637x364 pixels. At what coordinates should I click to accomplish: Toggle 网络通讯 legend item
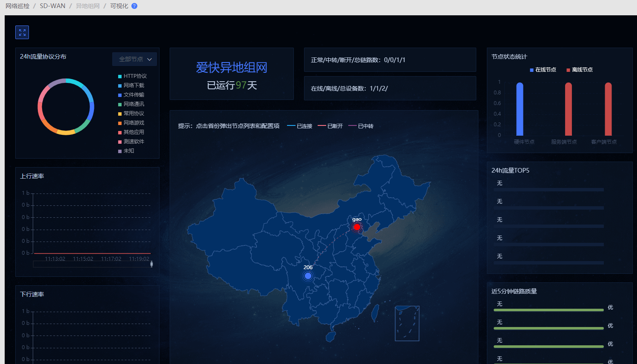pos(131,104)
